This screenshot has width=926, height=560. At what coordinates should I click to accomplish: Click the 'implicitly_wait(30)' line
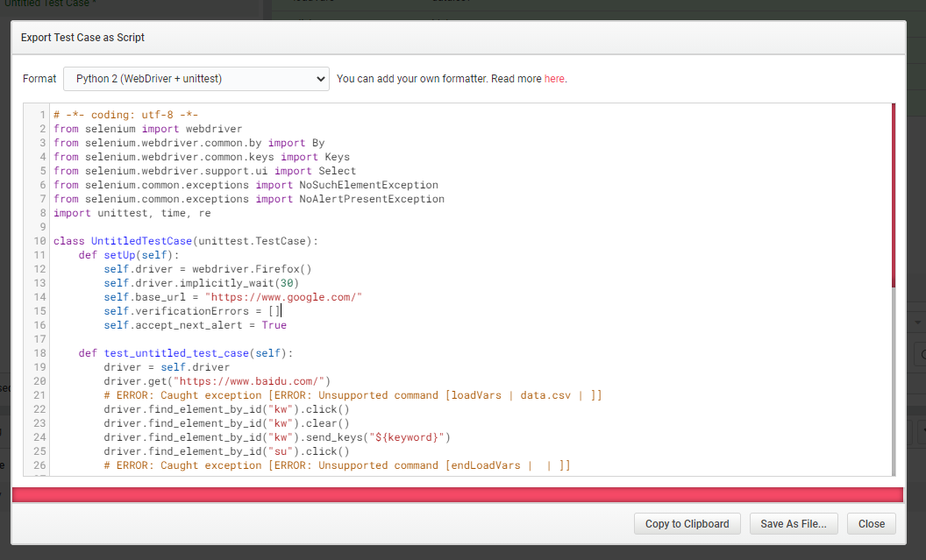(202, 283)
